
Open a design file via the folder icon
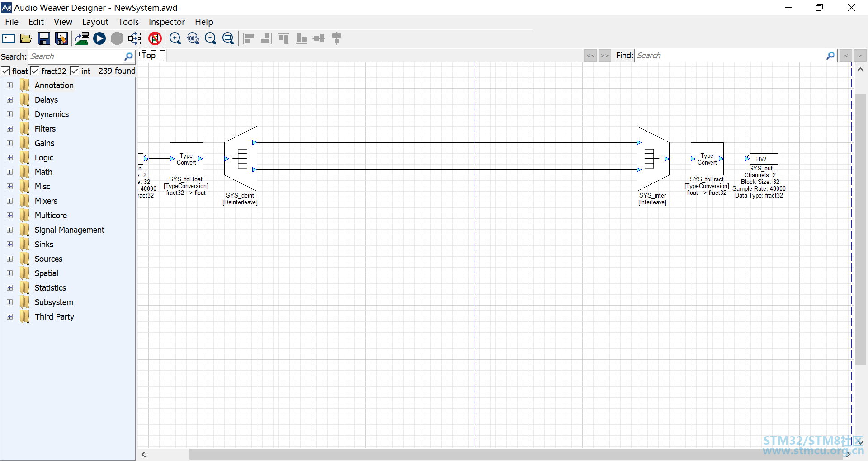coord(26,38)
